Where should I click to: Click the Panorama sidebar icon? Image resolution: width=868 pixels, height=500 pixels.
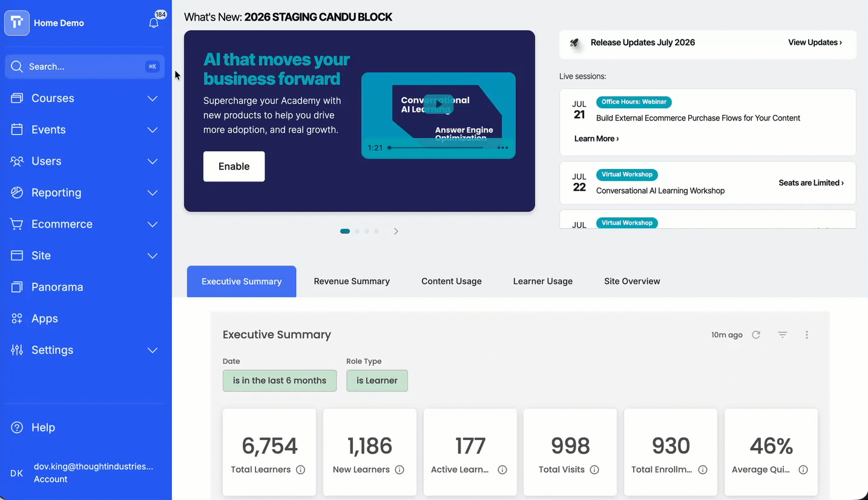pos(17,287)
